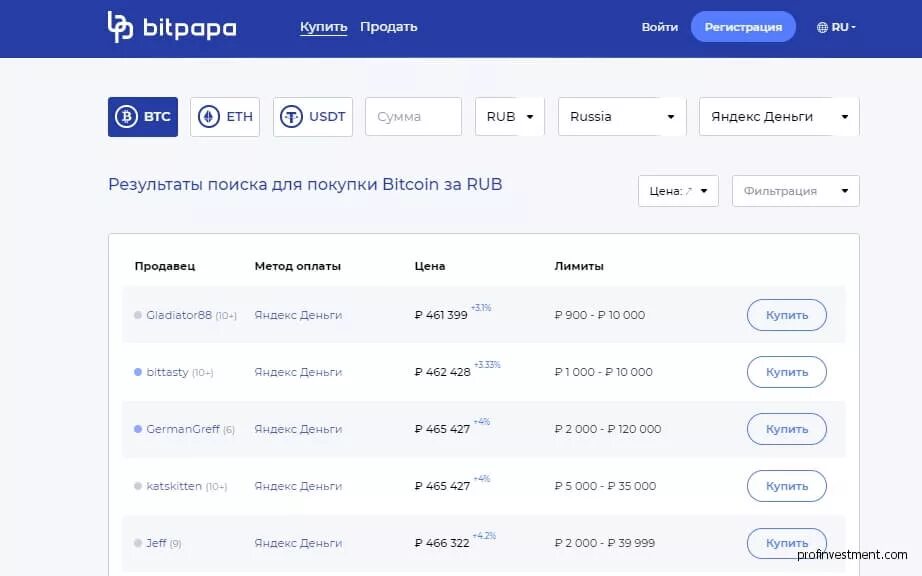The image size is (922, 576).
Task: Switch to the Продать tab
Action: (x=388, y=27)
